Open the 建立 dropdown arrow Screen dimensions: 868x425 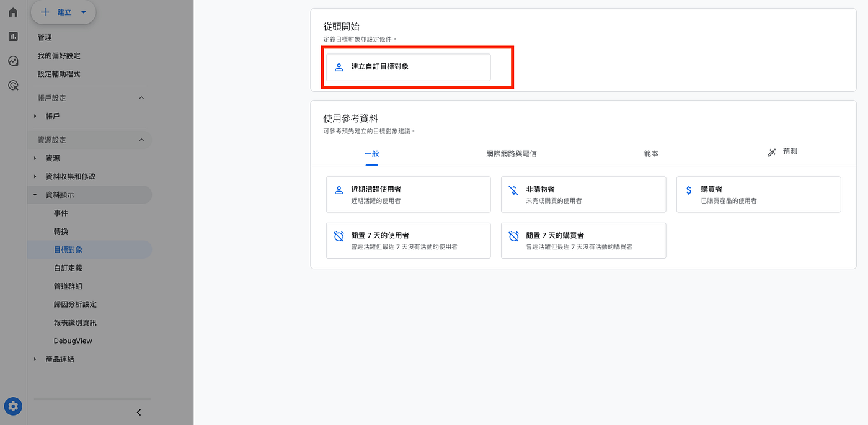84,12
